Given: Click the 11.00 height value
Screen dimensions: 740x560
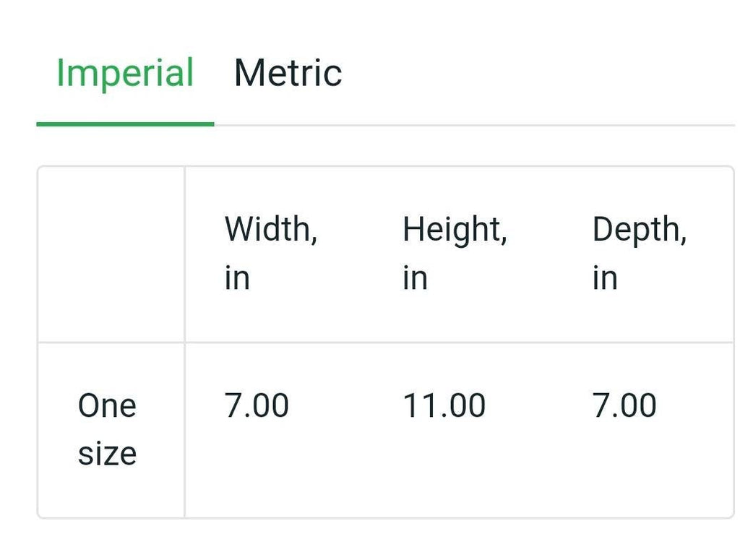Looking at the screenshot, I should (x=444, y=405).
